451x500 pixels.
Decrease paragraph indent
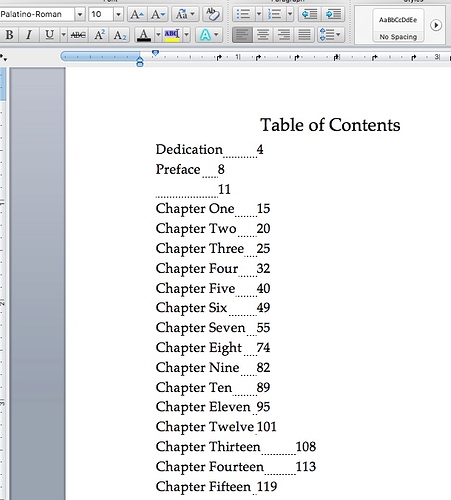[x=309, y=14]
